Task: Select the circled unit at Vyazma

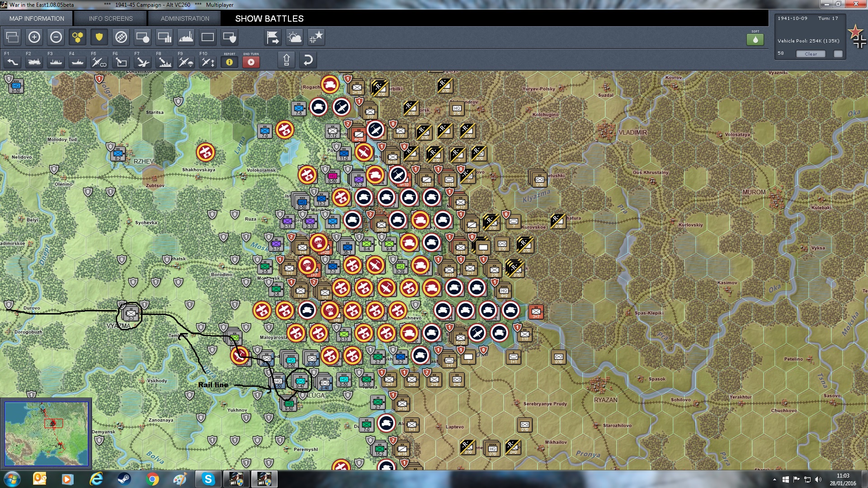Action: pos(131,313)
